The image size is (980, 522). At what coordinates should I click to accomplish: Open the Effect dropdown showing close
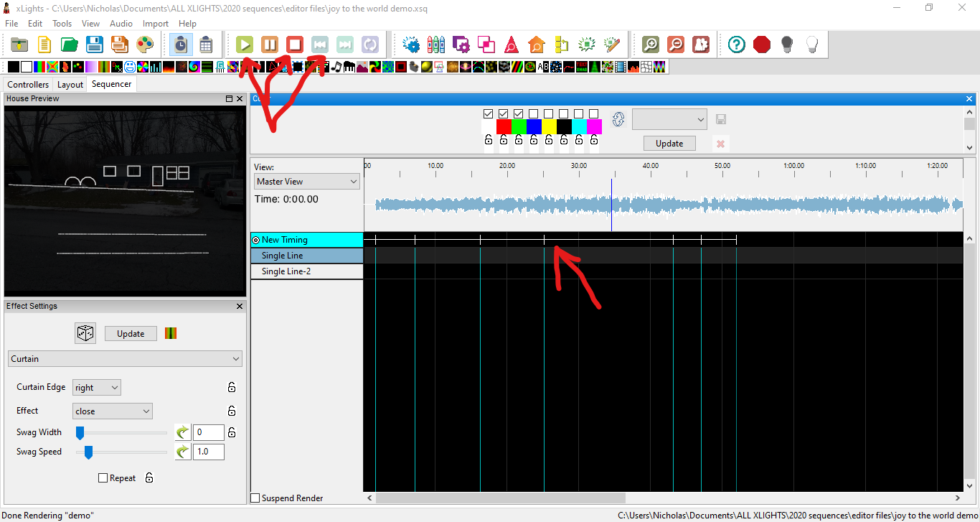(x=112, y=411)
